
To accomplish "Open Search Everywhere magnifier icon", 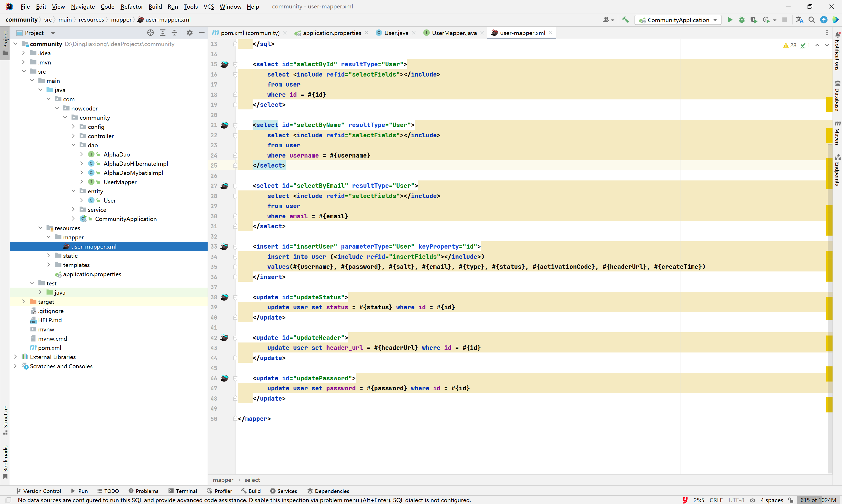I will coord(812,20).
